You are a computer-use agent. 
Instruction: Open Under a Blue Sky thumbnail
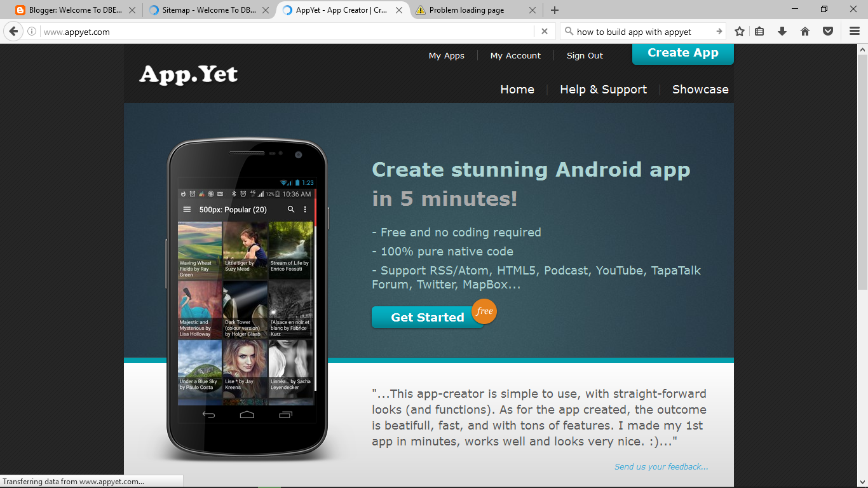[x=200, y=369]
